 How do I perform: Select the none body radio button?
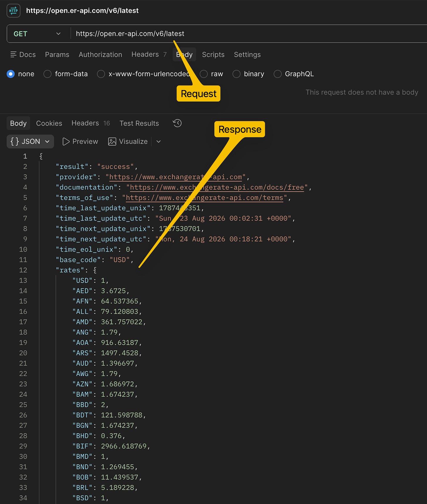pos(11,74)
